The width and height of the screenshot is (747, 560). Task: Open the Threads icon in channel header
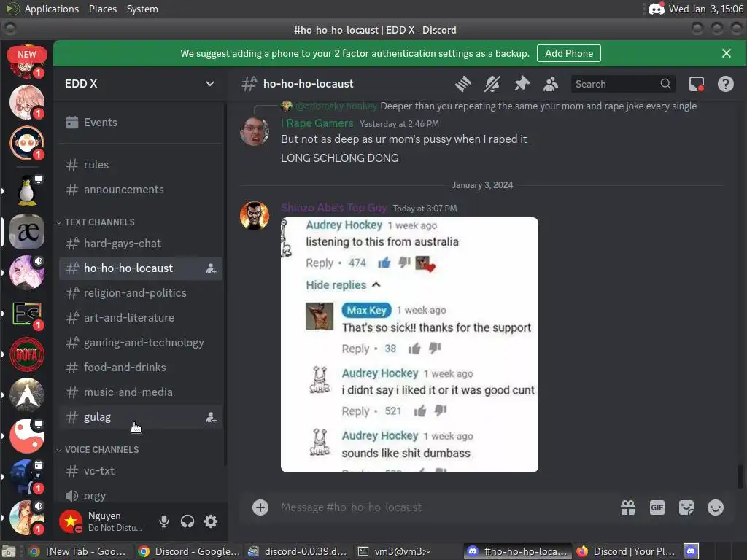462,84
